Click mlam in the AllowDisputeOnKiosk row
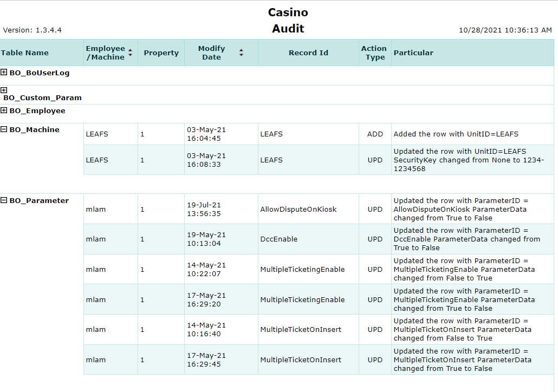Screen dimensions: 558x392 (x=96, y=210)
